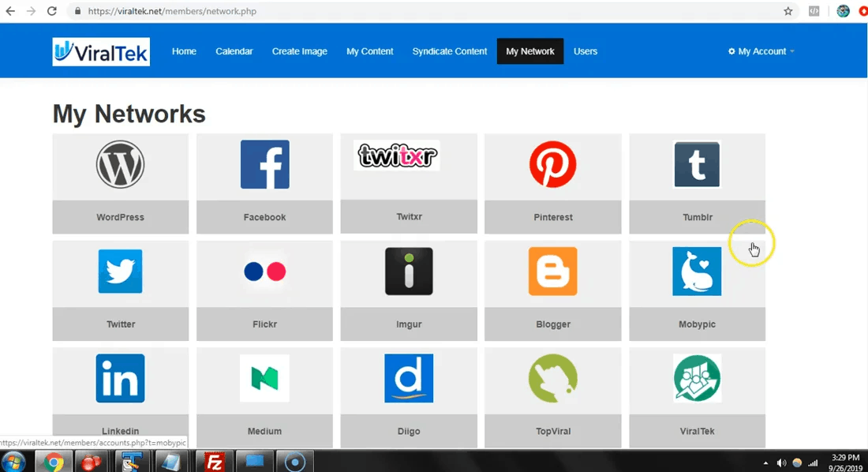Select the My Network menu item

[x=530, y=51]
